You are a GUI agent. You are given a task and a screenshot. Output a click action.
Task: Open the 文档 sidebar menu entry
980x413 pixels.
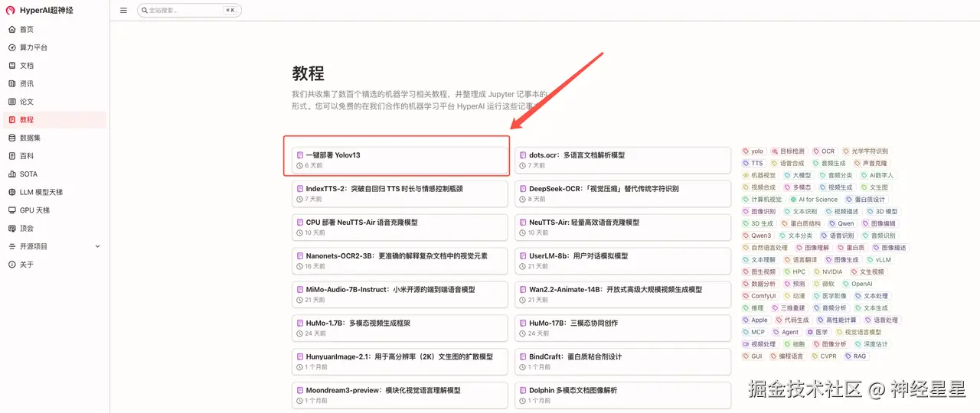(x=55, y=66)
